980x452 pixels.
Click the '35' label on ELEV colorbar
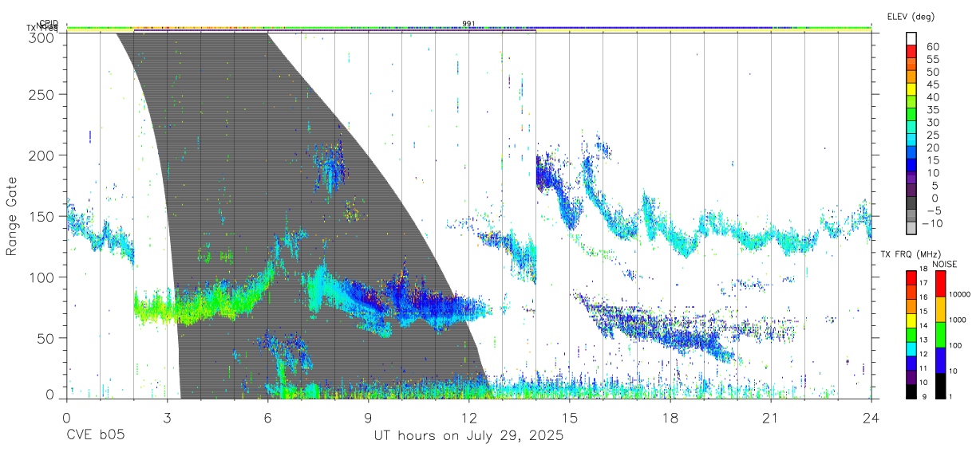[932, 110]
